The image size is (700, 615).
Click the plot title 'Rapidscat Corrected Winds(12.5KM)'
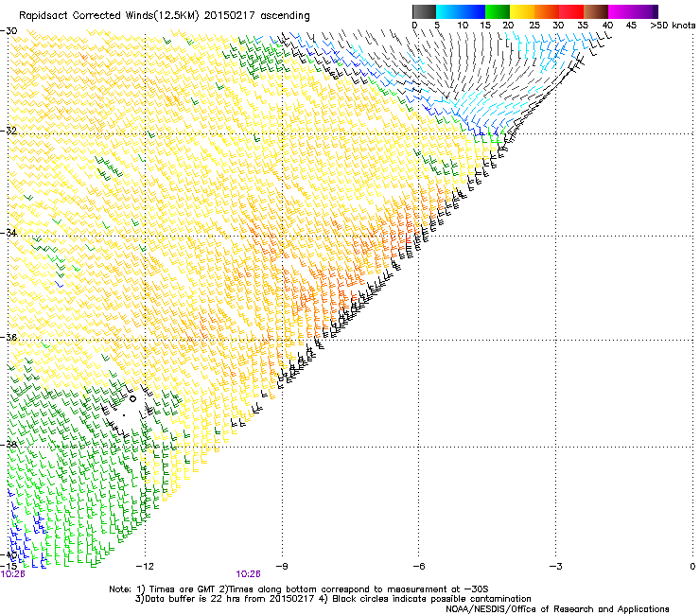pyautogui.click(x=109, y=16)
